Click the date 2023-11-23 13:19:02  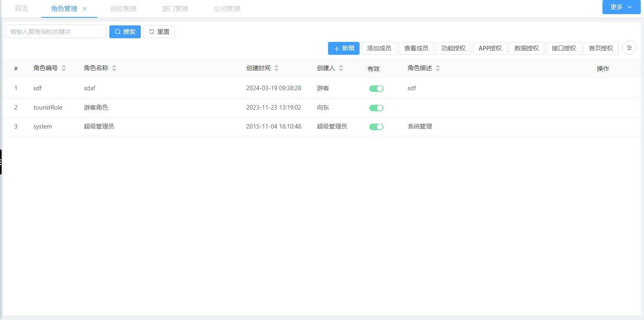click(274, 108)
